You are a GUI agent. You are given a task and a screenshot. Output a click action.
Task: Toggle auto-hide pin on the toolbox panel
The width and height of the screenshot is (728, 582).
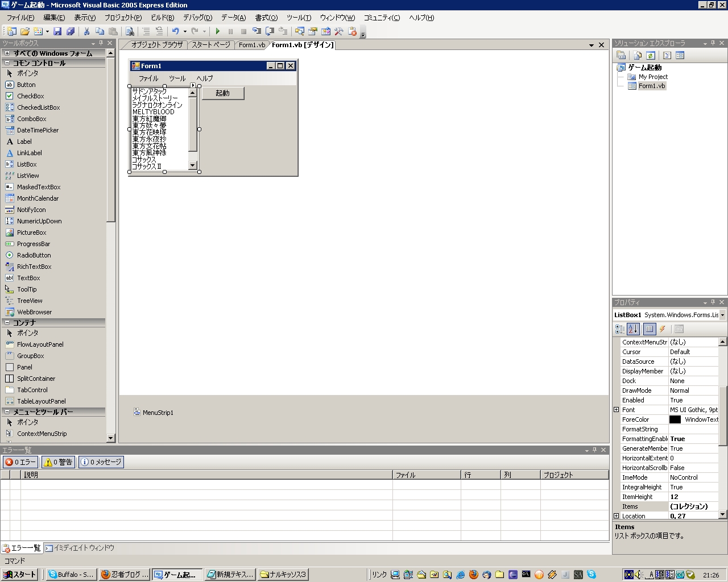tap(101, 43)
